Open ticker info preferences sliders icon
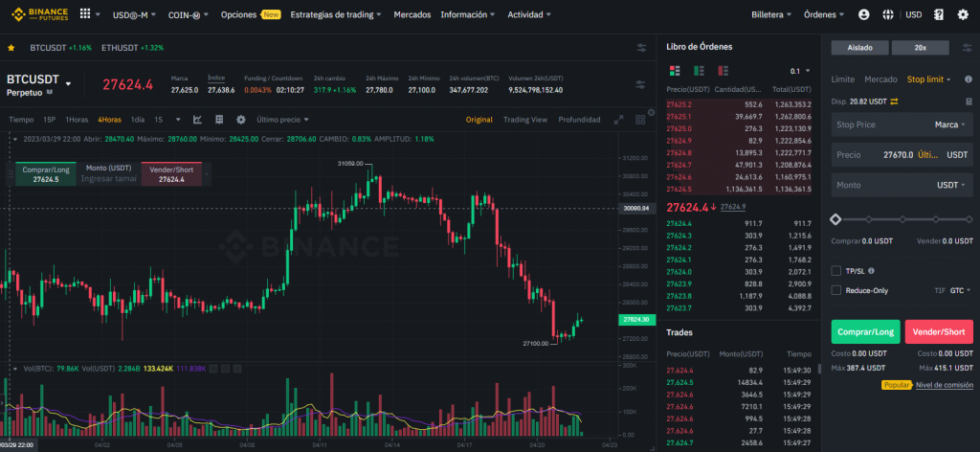 [640, 84]
